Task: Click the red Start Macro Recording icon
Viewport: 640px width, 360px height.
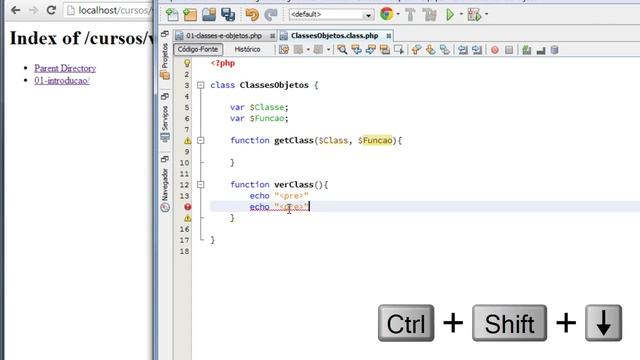Action: click(495, 50)
